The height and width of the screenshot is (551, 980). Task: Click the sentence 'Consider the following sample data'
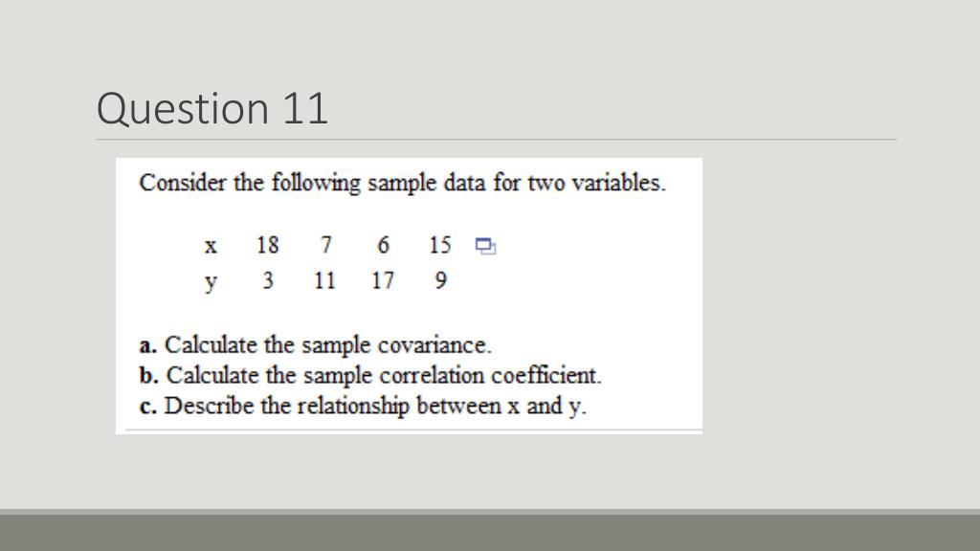click(x=403, y=183)
